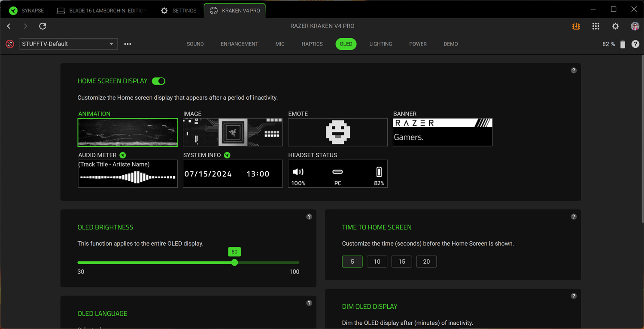Open the top-right settings gear
This screenshot has width=644, height=329.
pyautogui.click(x=615, y=26)
